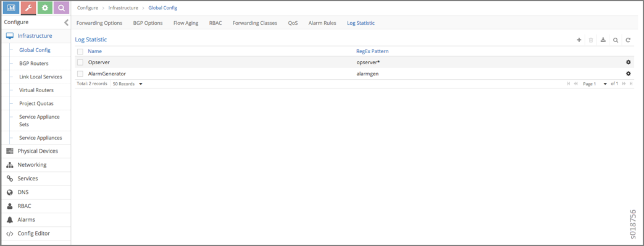Add a new Log Statistic with plus icon
Screen dimensions: 644x246
(579, 40)
